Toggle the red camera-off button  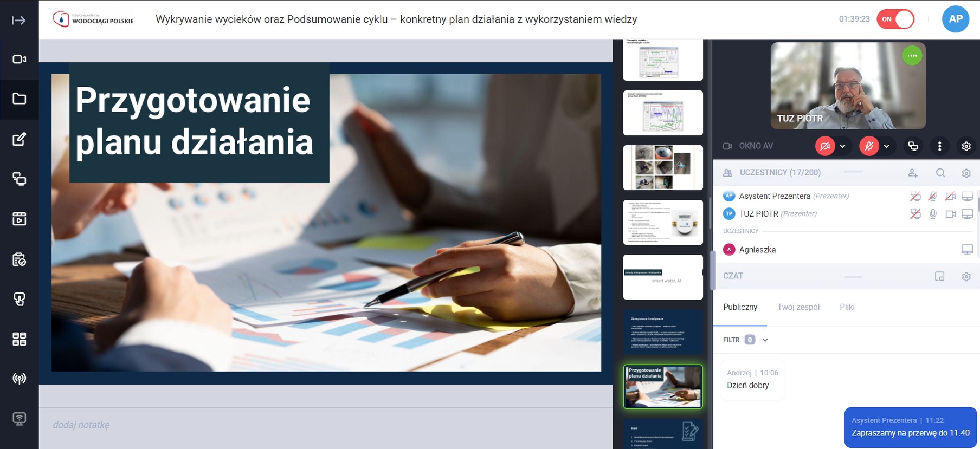point(824,146)
